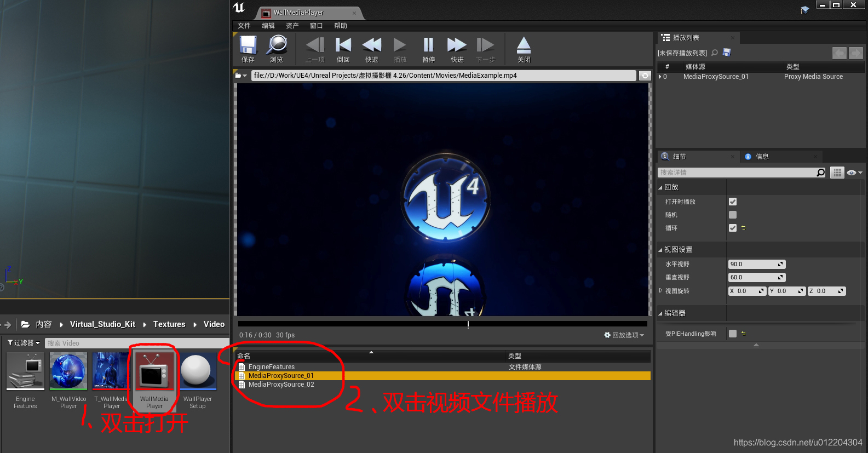Sort the source list by Type (类型) column

[578, 356]
